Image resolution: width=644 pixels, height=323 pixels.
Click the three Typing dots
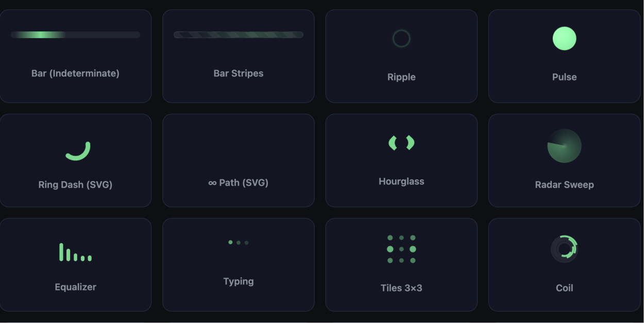click(x=239, y=243)
